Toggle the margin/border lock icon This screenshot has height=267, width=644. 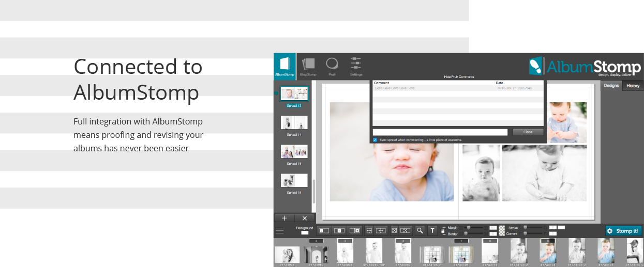pos(443,231)
